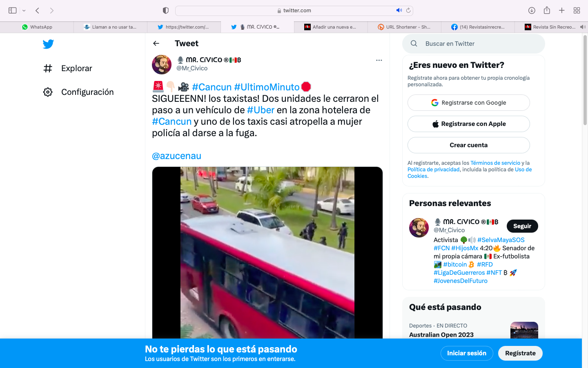Image resolution: width=588 pixels, height=368 pixels.
Task: Click Registrarse con Google button
Action: (469, 103)
